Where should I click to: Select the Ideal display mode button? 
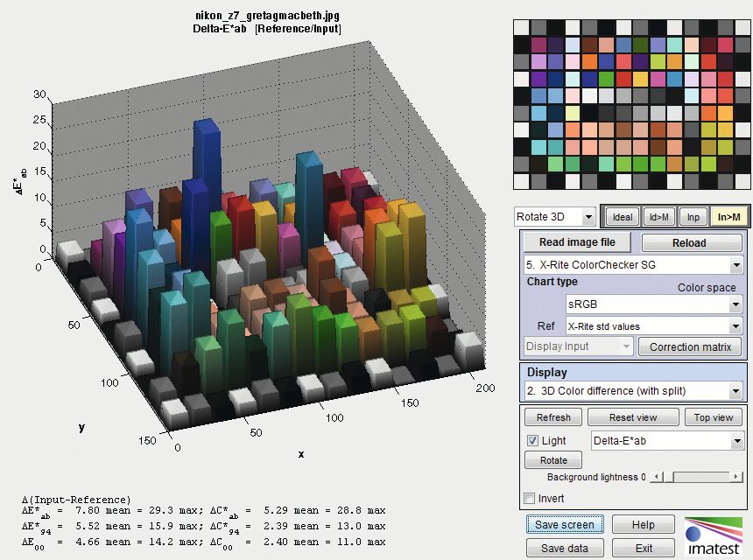[x=622, y=217]
